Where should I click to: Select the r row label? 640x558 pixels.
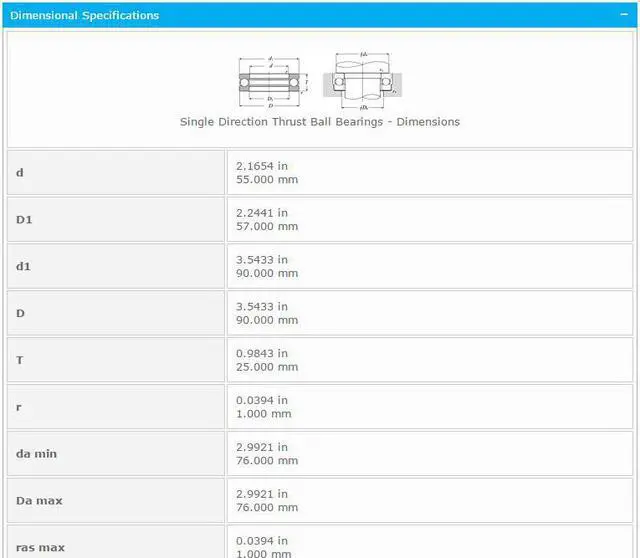click(19, 407)
